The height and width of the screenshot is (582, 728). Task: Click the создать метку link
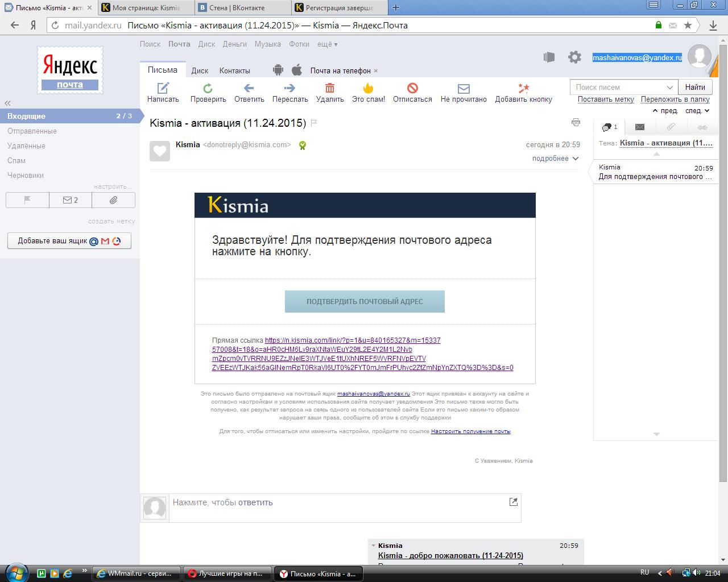click(x=111, y=221)
